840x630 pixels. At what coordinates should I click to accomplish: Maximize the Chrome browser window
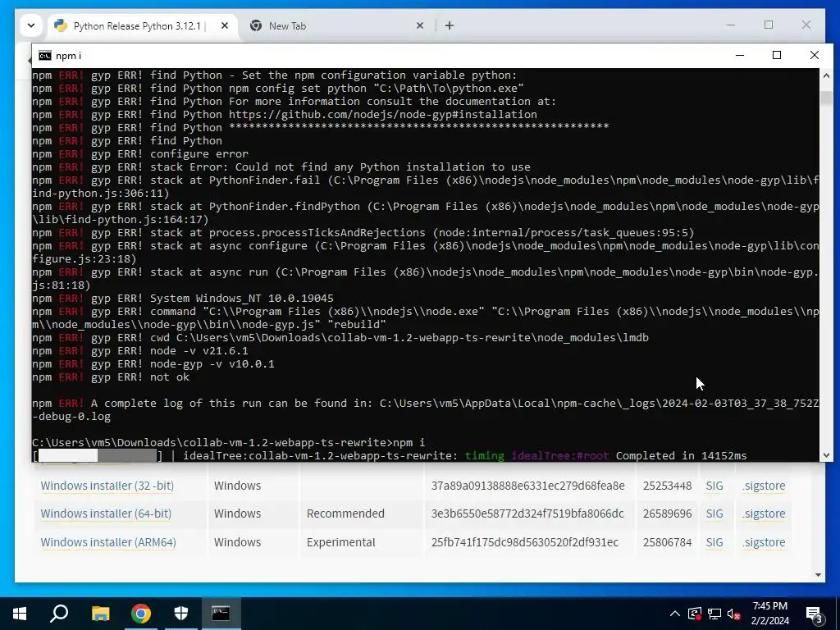tap(768, 25)
